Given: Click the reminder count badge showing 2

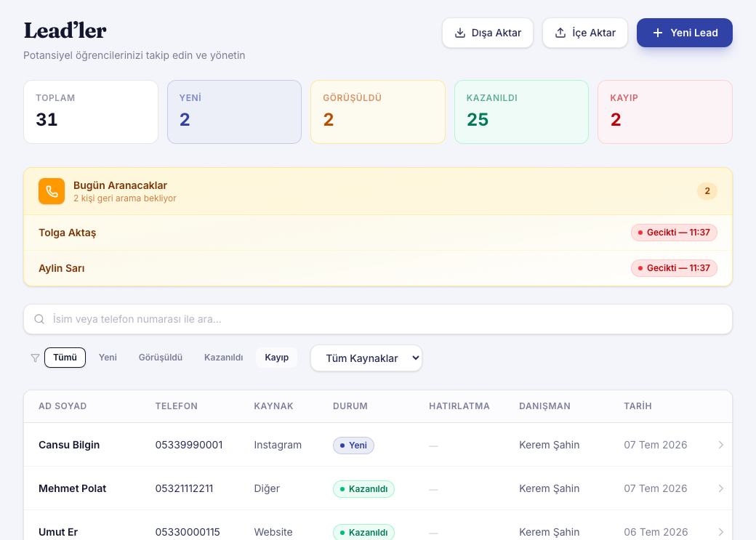Looking at the screenshot, I should 707,191.
